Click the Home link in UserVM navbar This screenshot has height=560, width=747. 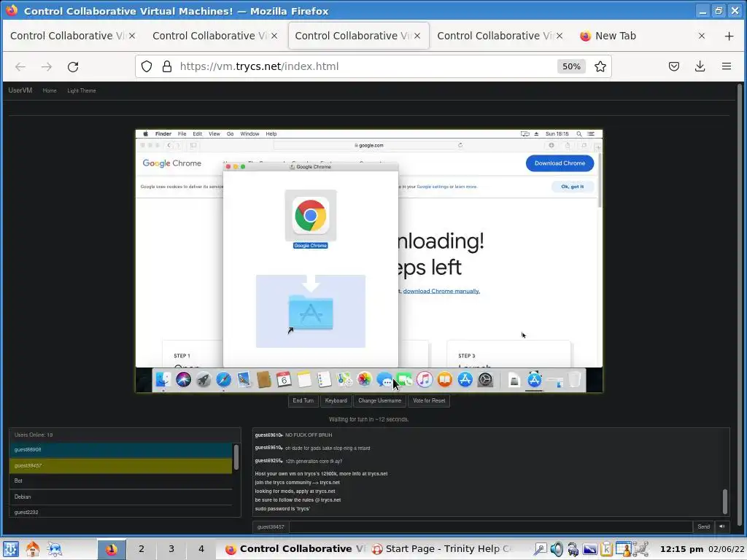pyautogui.click(x=50, y=90)
